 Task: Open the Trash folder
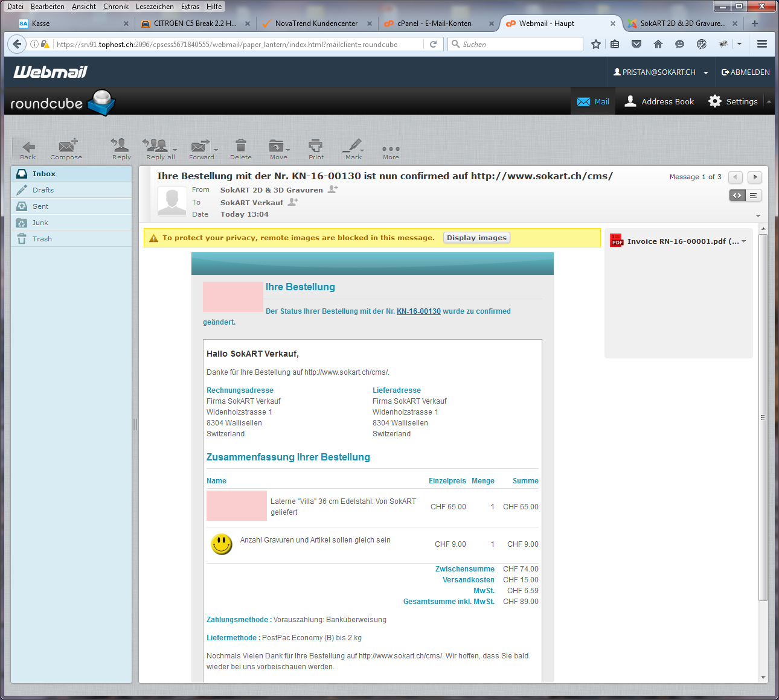click(71, 239)
